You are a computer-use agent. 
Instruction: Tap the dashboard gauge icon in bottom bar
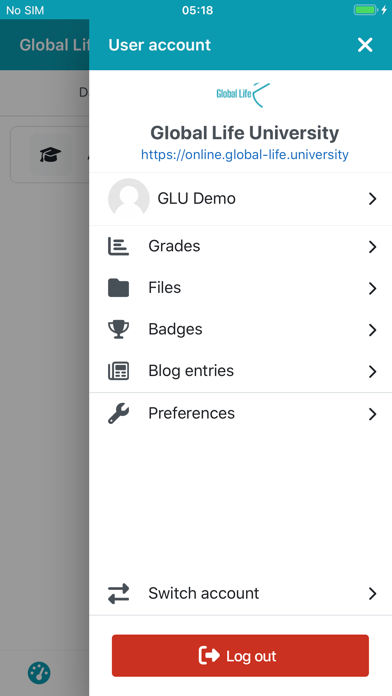coord(39,673)
